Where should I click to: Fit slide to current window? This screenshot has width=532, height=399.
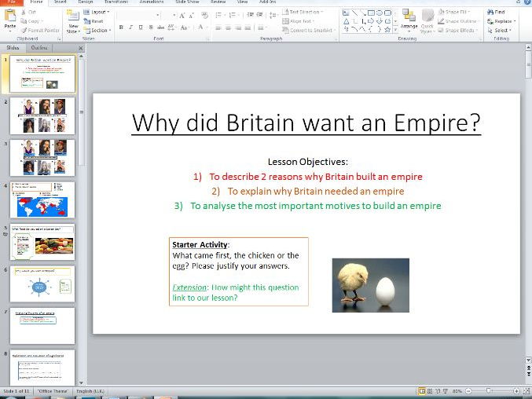[x=526, y=391]
